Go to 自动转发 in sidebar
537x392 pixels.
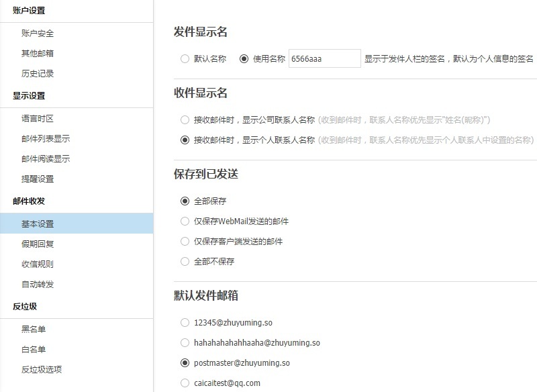38,285
